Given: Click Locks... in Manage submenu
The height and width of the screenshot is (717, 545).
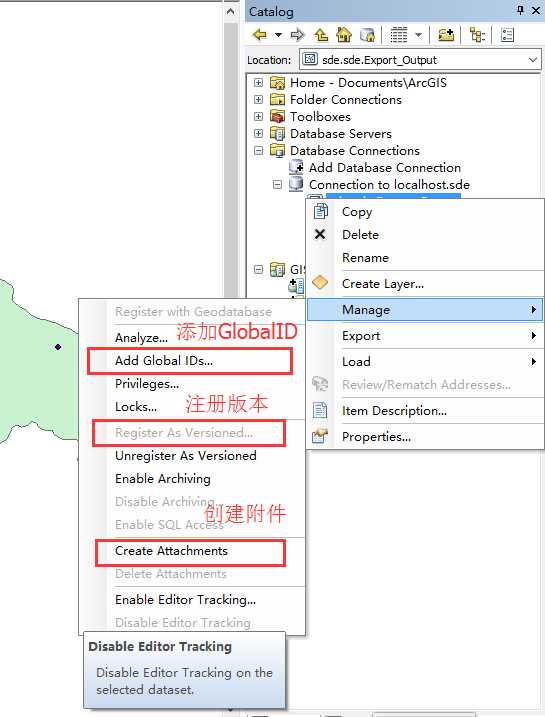Looking at the screenshot, I should (192, 407).
